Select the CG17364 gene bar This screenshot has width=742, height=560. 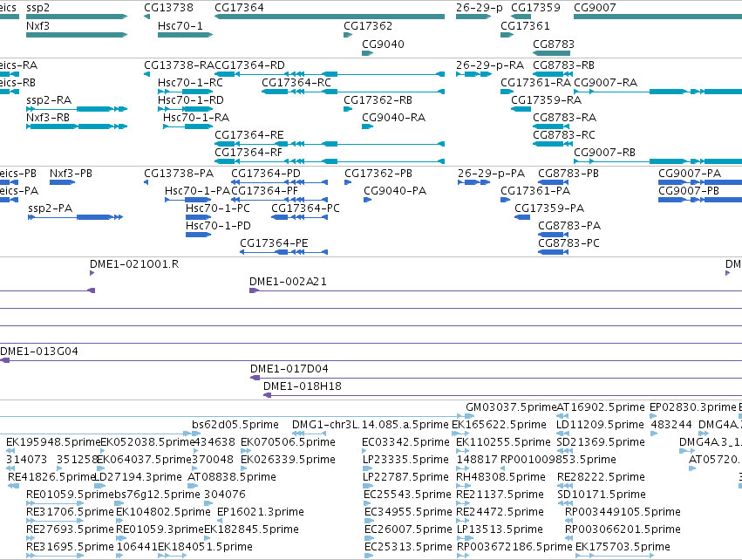330,17
